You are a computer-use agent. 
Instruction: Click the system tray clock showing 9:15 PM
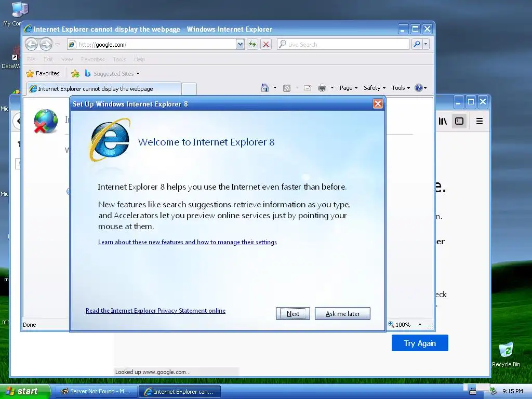point(512,391)
